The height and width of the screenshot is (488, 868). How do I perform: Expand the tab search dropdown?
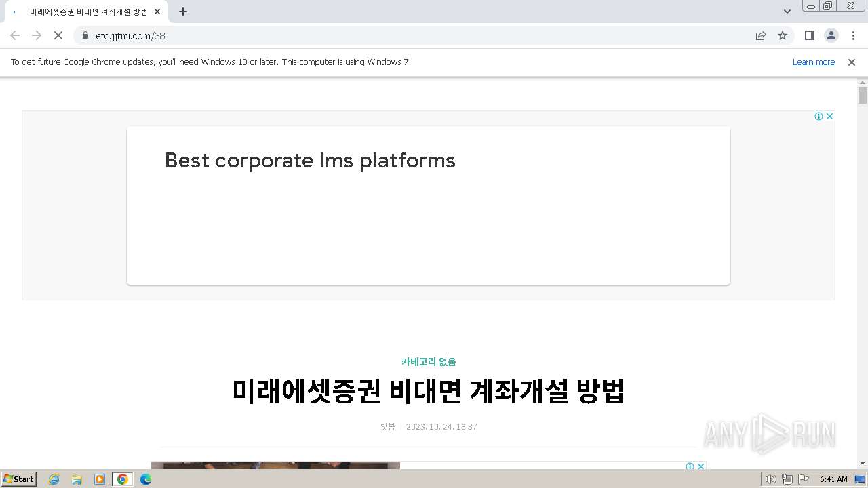point(787,12)
